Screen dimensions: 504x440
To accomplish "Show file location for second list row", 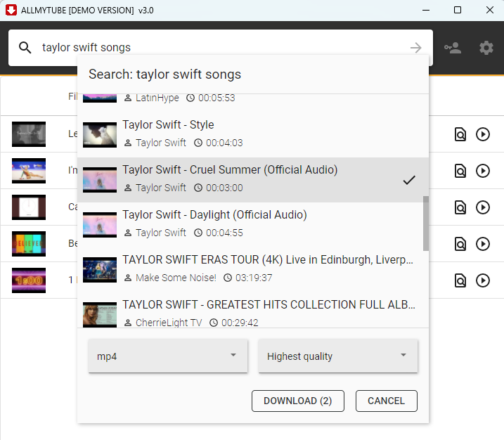I will [460, 171].
